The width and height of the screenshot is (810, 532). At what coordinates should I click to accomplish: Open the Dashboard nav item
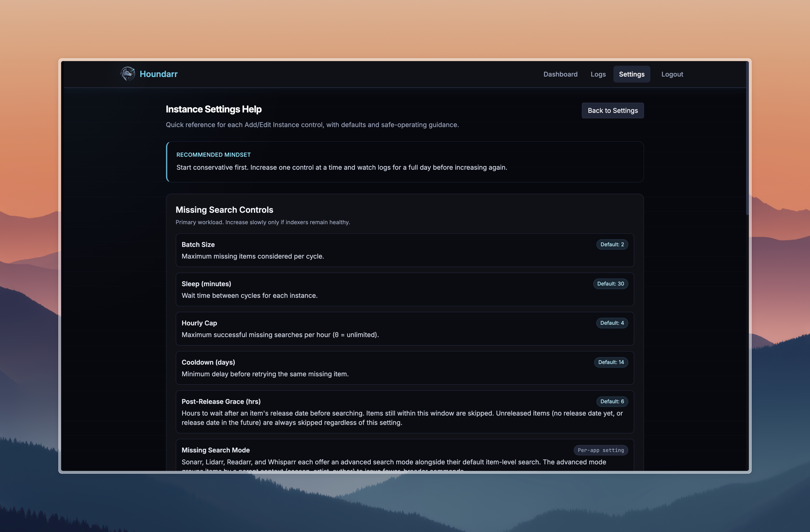coord(560,74)
